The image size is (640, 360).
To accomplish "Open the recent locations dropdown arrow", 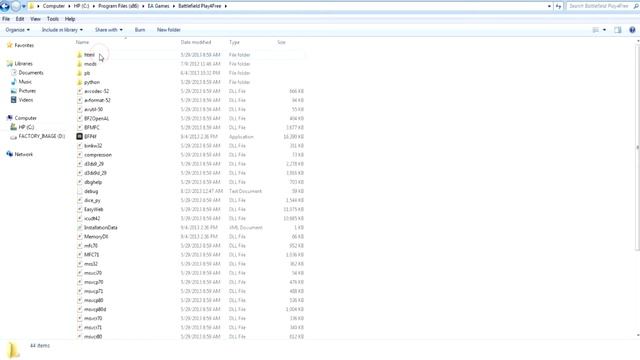I will pyautogui.click(x=24, y=7).
